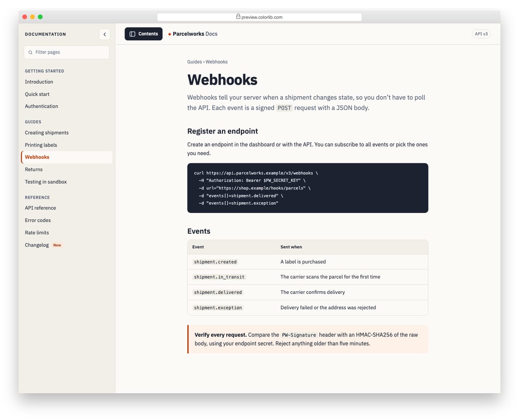Open the Parcelworks Docs home link
The width and height of the screenshot is (519, 420).
point(192,34)
